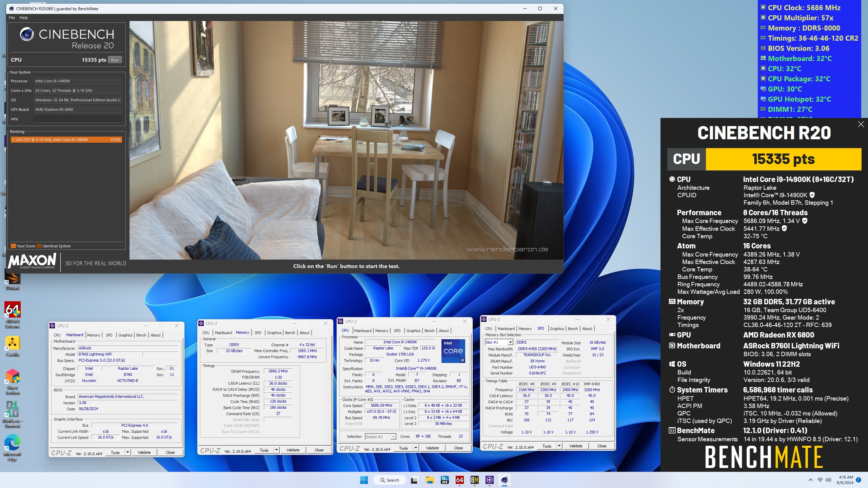The height and width of the screenshot is (488, 868).
Task: Click the '15335 pts' yellow score bar
Action: 783,159
